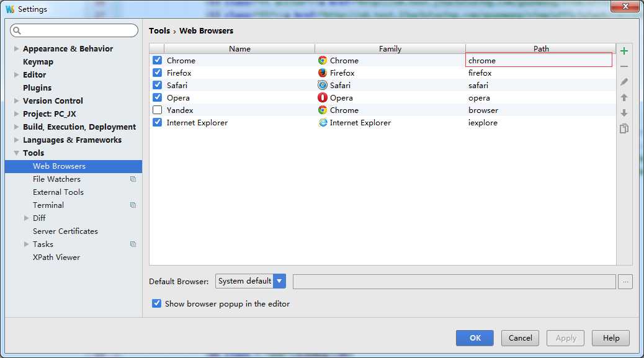Viewport: 644px width, 358px height.
Task: Copy the selected browser entry
Action: point(624,128)
